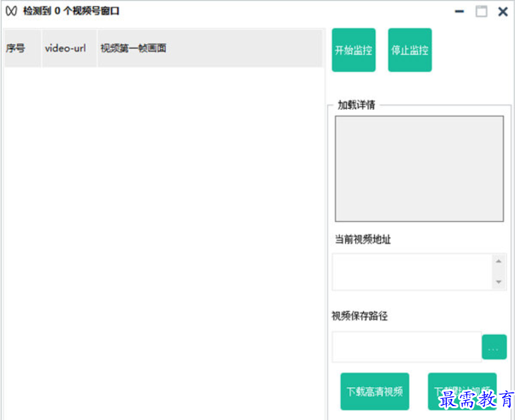520x420 pixels.
Task: Select the video-url column header
Action: (x=69, y=48)
